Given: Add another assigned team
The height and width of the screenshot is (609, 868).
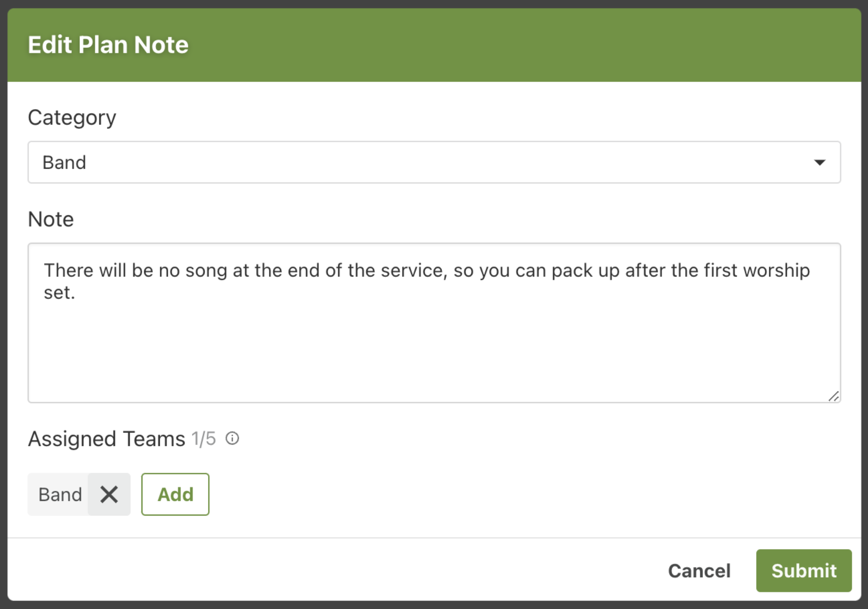Looking at the screenshot, I should (175, 494).
